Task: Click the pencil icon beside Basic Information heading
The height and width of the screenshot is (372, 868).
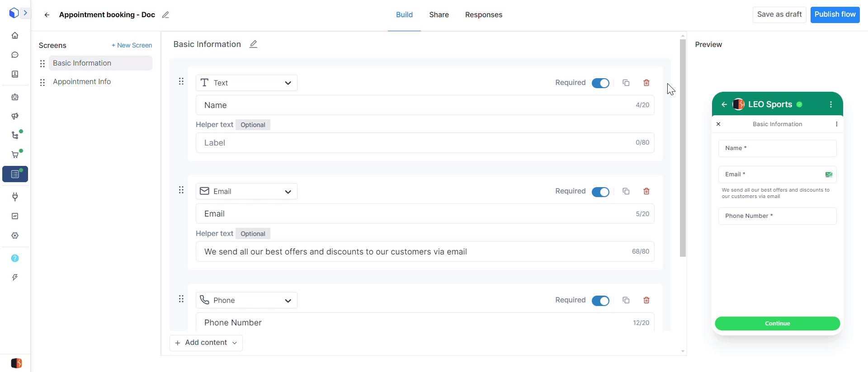Action: pos(253,44)
